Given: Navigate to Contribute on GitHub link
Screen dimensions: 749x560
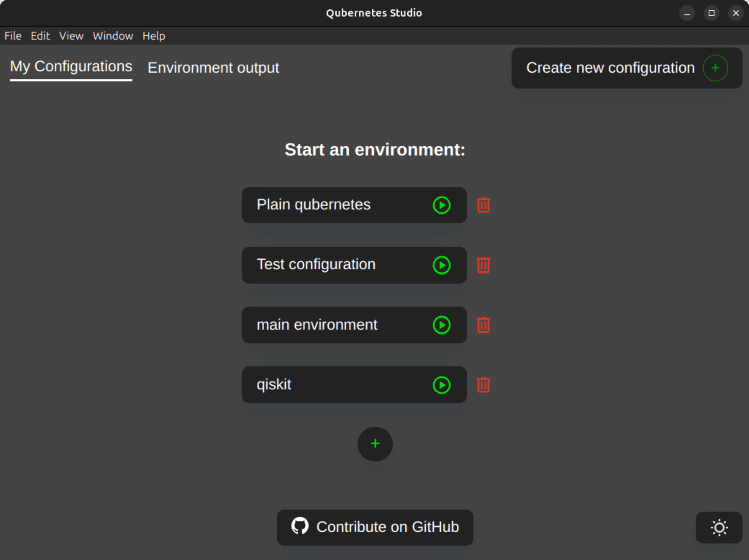Looking at the screenshot, I should [x=374, y=527].
